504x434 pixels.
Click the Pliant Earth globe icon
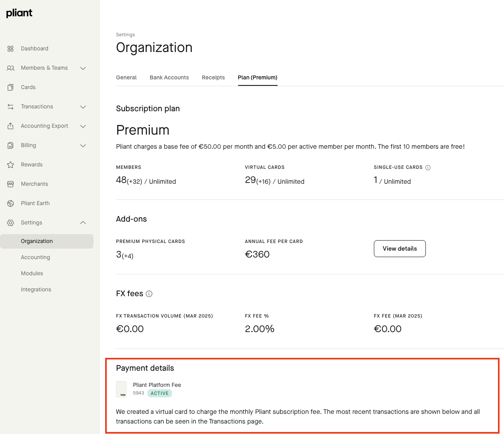tap(10, 204)
